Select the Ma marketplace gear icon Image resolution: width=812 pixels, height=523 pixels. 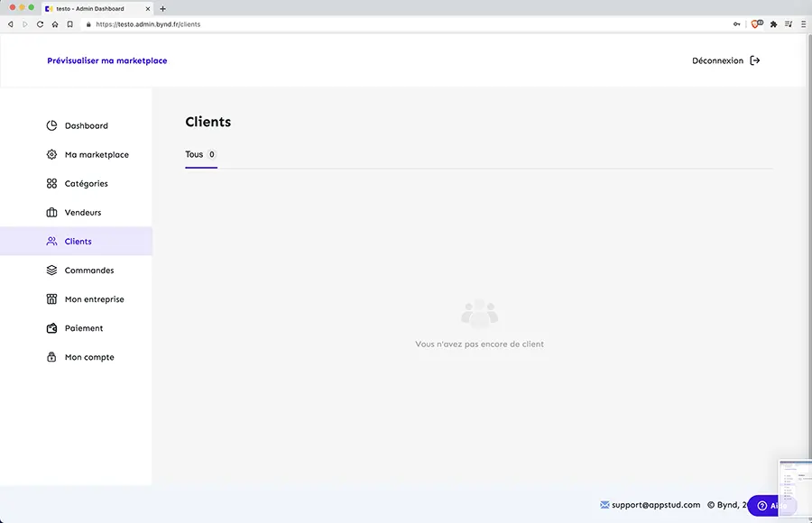[x=51, y=154]
